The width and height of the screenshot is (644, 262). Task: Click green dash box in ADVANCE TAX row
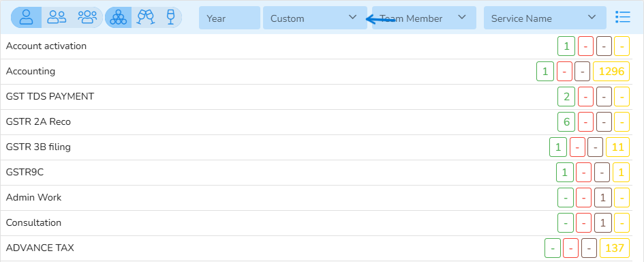point(553,248)
